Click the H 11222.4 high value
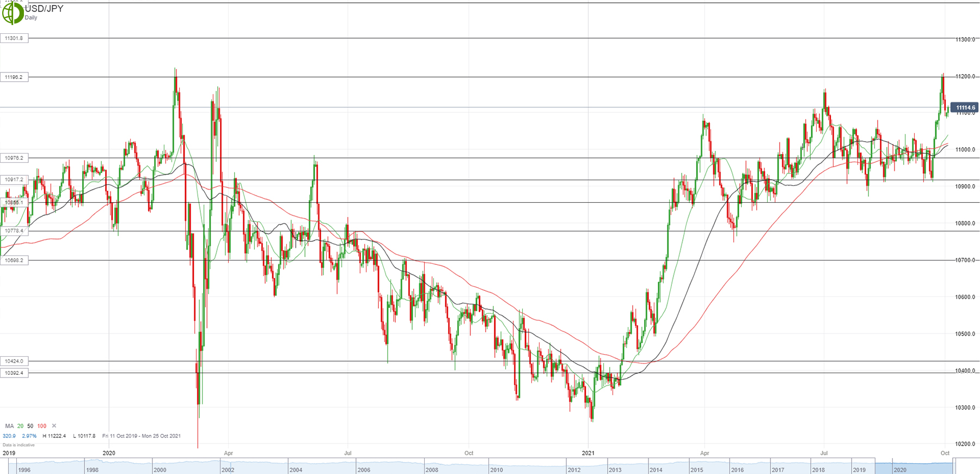This screenshot has width=980, height=474. pyautogui.click(x=54, y=436)
